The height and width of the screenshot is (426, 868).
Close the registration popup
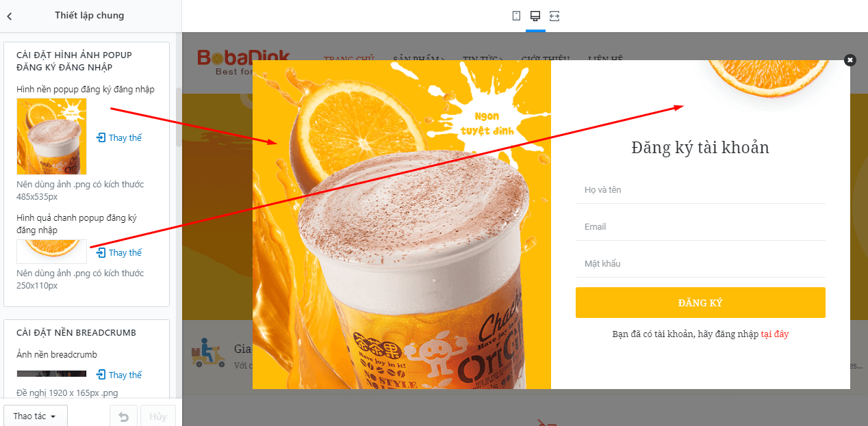click(850, 60)
